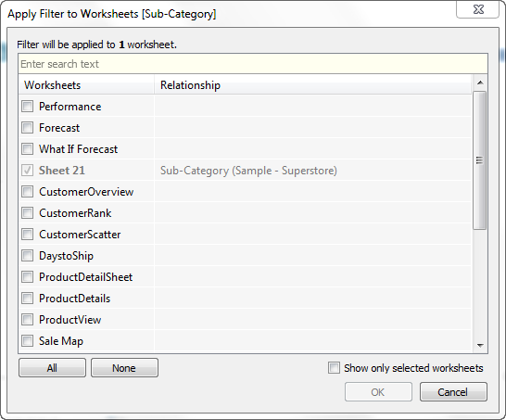Check the Performance worksheet checkbox
The image size is (506, 420).
click(x=28, y=107)
